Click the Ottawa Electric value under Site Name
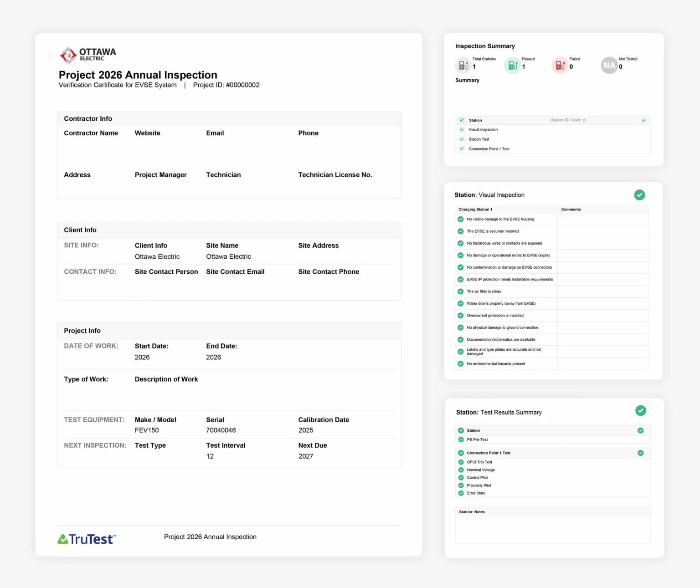The width and height of the screenshot is (700, 588). click(x=228, y=257)
